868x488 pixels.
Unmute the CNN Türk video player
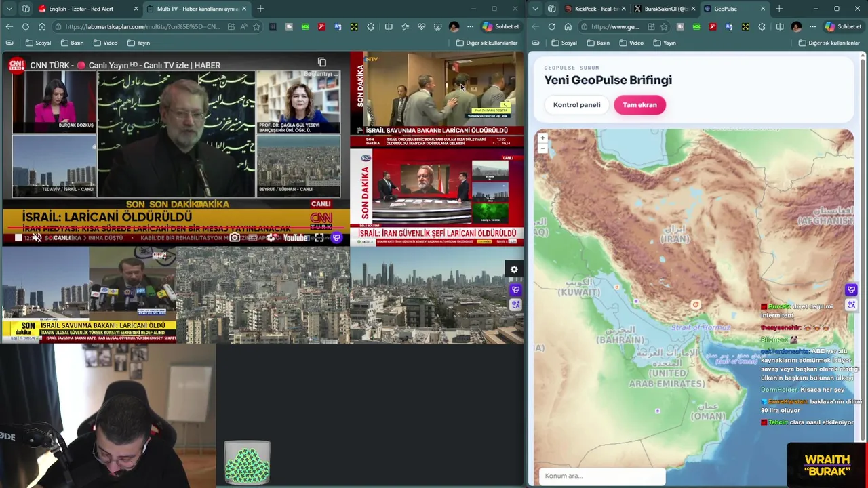(x=37, y=237)
